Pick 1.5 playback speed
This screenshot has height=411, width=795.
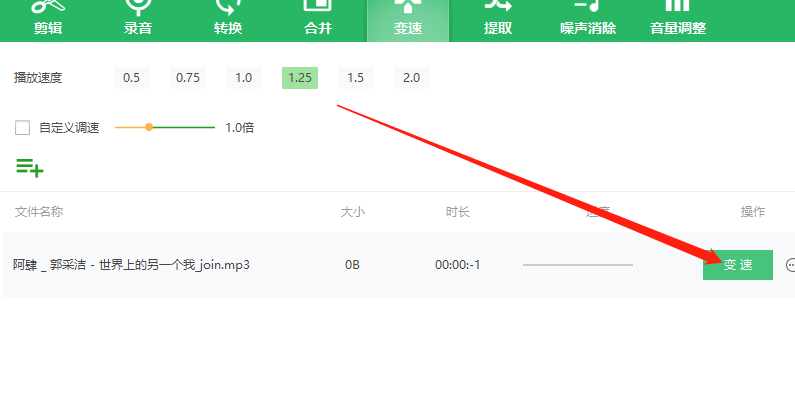coord(356,78)
